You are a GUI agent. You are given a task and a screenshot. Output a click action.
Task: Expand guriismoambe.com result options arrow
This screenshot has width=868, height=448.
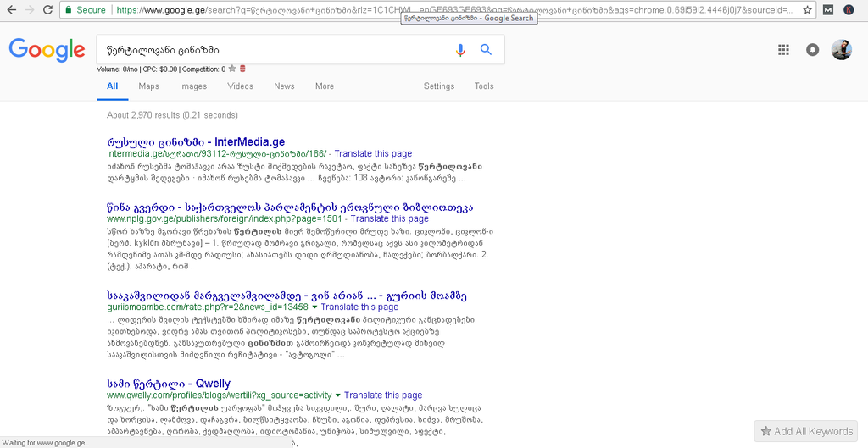314,307
